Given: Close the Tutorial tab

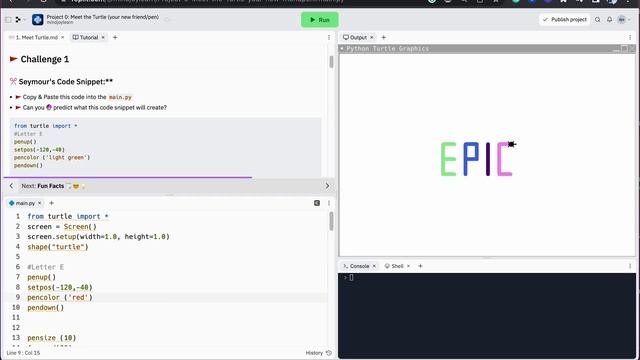Looking at the screenshot, I should pyautogui.click(x=103, y=37).
